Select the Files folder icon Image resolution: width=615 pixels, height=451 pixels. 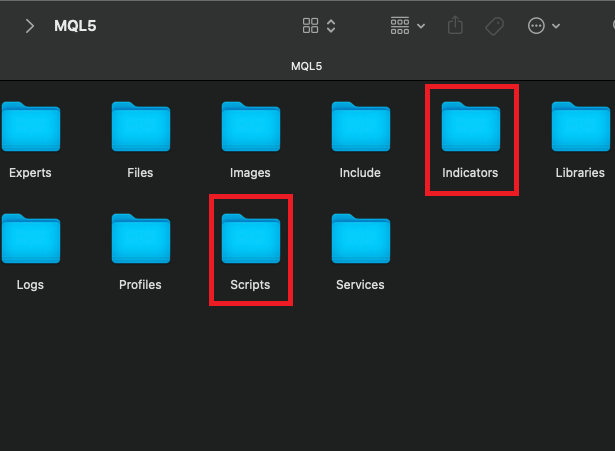pos(140,127)
